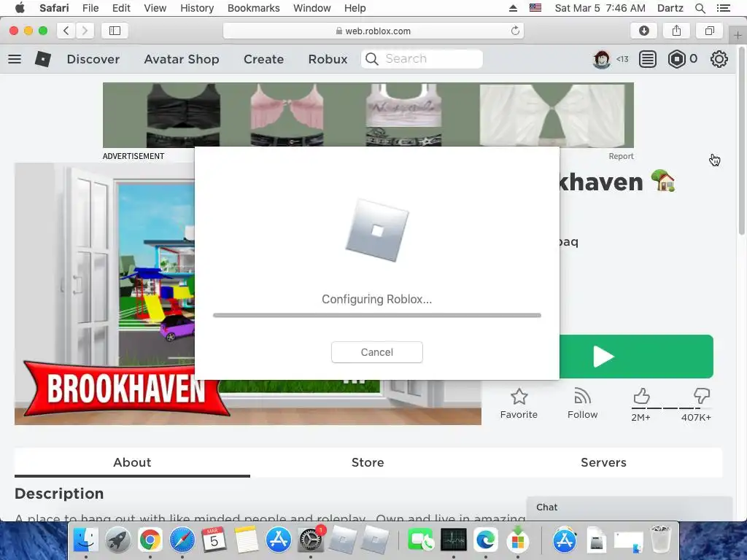Open the File menu
The width and height of the screenshot is (747, 560).
(90, 8)
